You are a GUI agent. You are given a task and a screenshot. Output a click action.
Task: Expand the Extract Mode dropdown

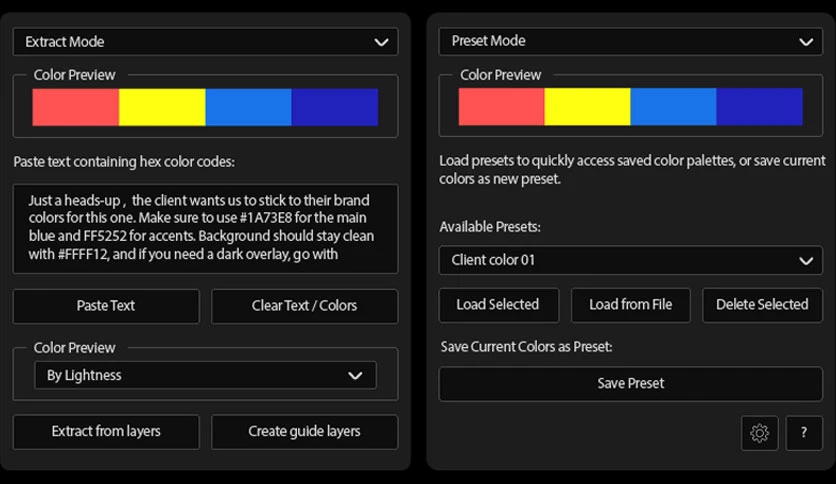click(x=205, y=42)
